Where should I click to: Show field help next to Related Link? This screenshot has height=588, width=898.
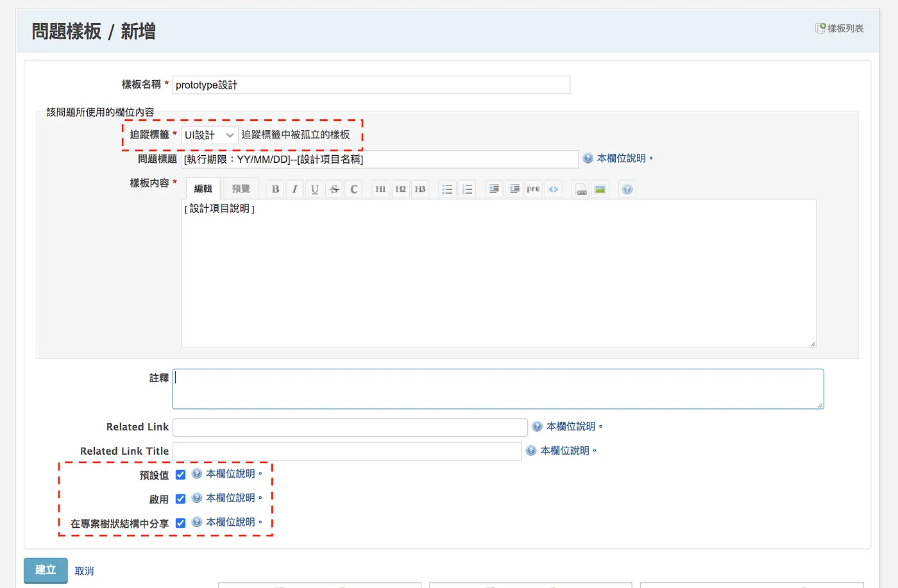(x=568, y=426)
